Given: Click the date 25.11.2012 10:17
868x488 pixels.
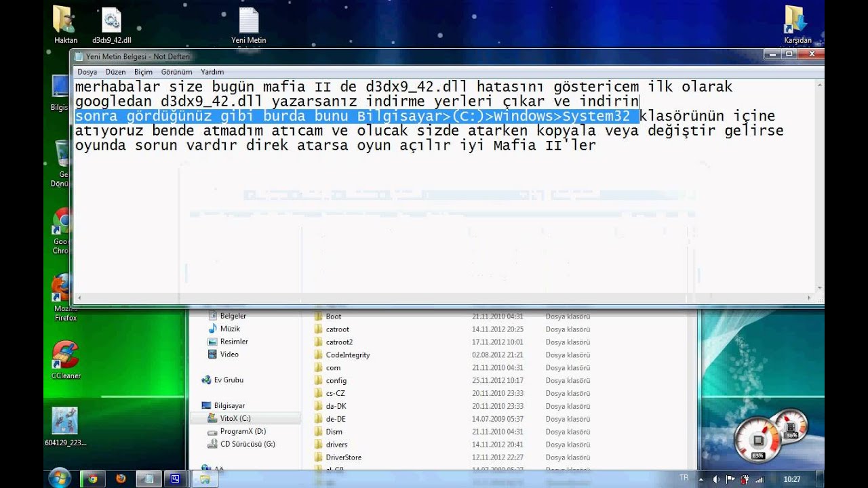Looking at the screenshot, I should click(x=498, y=381).
